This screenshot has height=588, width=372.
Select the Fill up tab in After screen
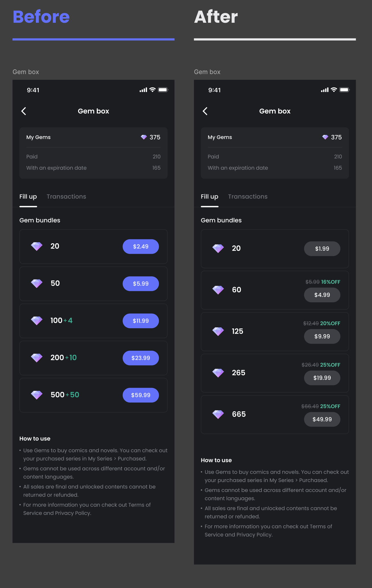pos(210,197)
